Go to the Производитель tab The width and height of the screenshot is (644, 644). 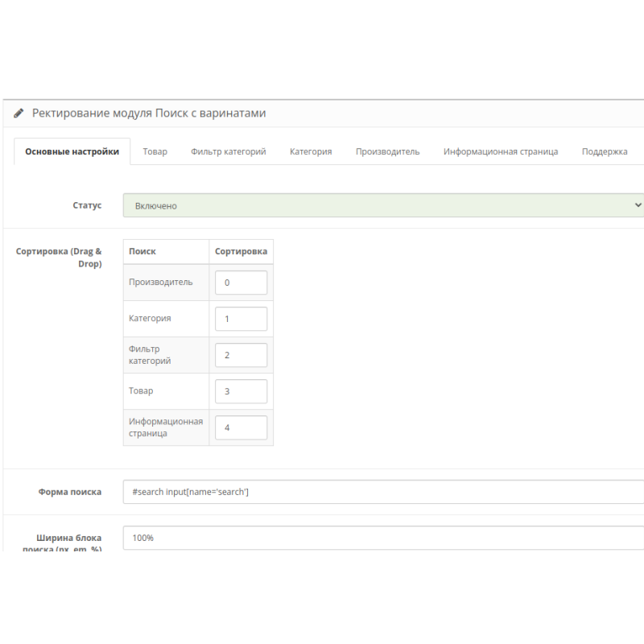tap(387, 151)
